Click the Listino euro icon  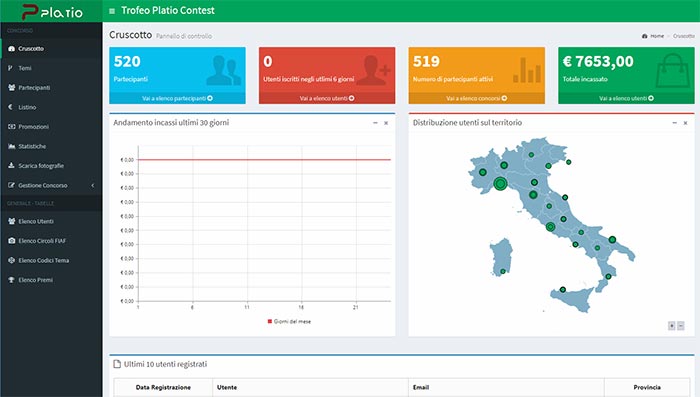point(11,107)
